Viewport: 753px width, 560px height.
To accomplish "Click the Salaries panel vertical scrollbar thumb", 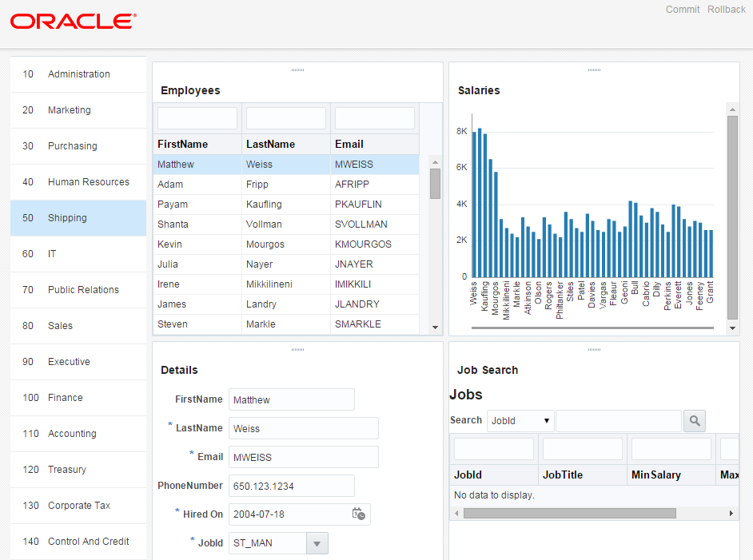I will click(x=732, y=218).
